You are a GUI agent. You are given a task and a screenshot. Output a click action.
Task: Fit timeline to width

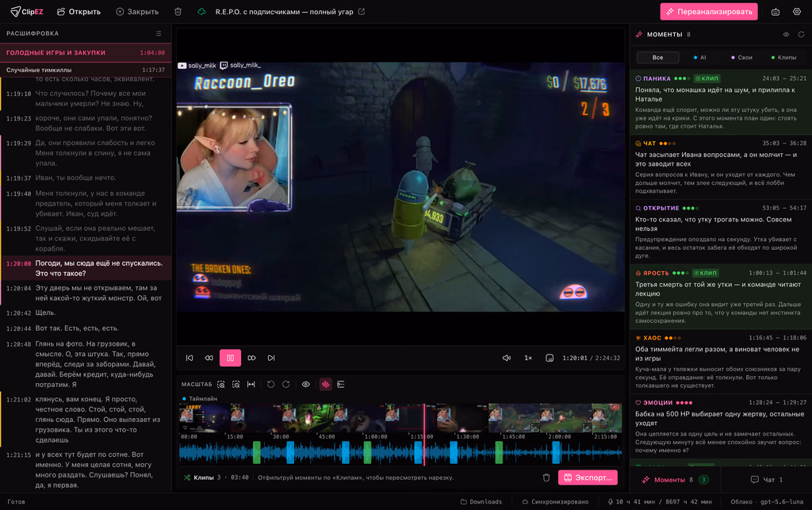coord(251,384)
